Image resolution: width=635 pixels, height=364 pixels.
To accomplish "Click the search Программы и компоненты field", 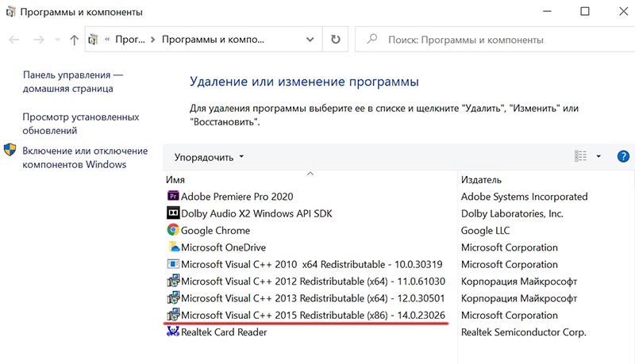I will [495, 40].
